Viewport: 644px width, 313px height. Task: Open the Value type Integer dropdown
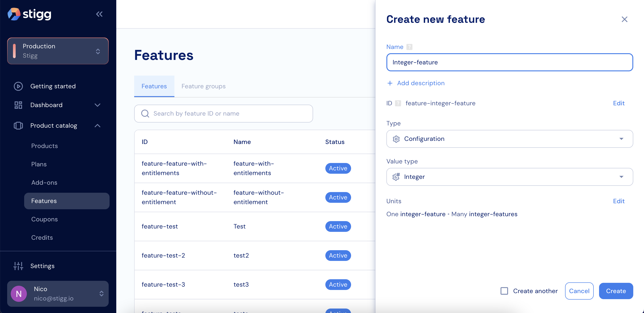509,177
